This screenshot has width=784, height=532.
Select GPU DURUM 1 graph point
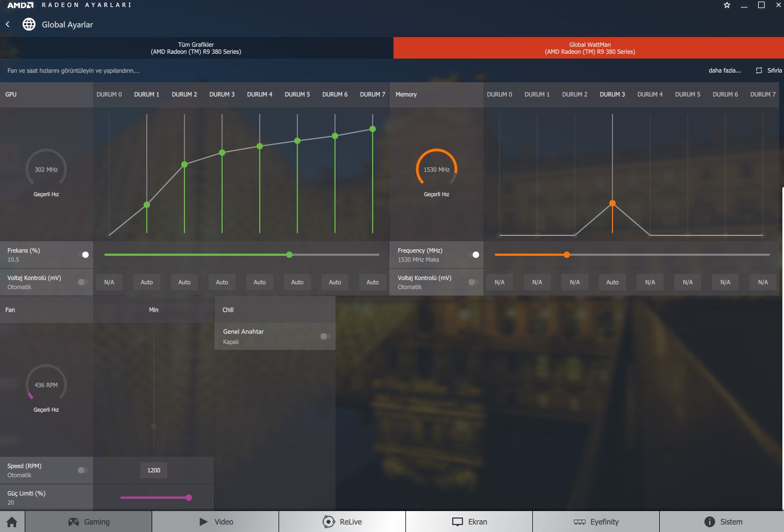point(147,205)
